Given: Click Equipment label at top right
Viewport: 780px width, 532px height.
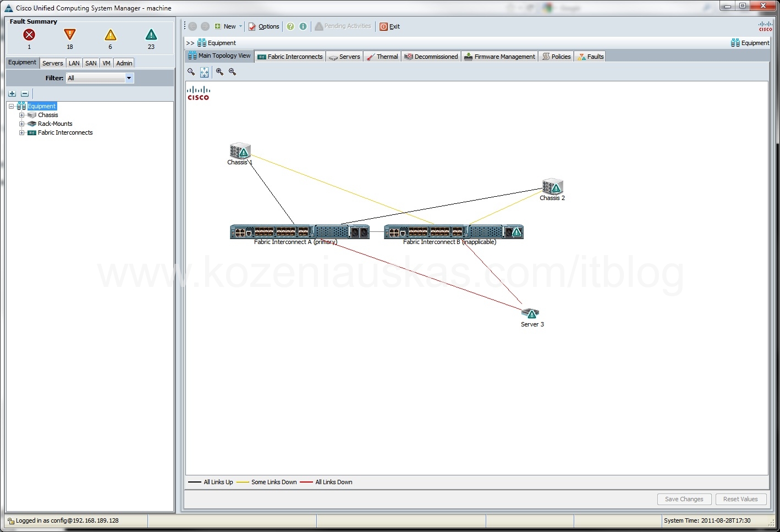Looking at the screenshot, I should coord(755,43).
